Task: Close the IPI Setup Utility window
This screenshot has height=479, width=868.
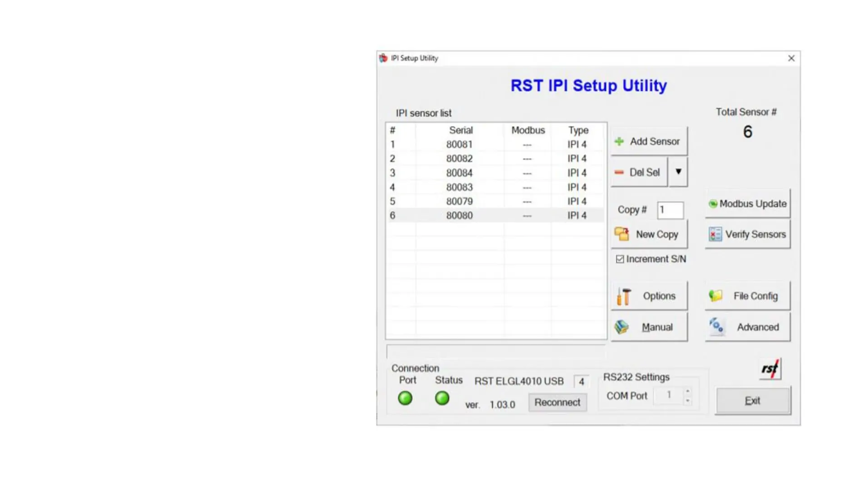Action: coord(791,58)
